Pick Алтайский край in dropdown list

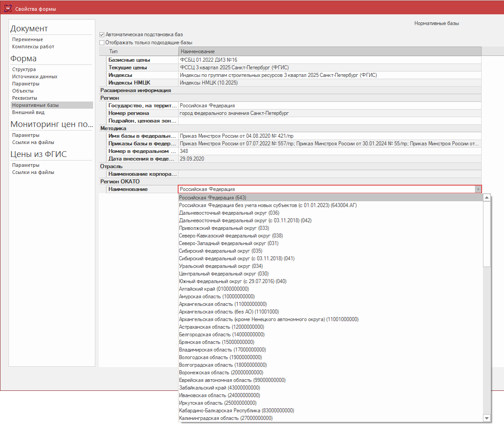pyautogui.click(x=214, y=289)
